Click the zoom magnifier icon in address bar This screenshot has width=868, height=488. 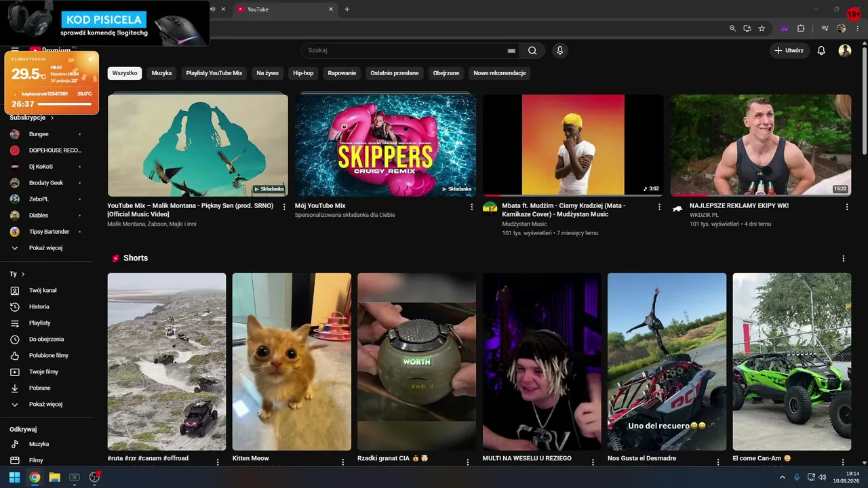[x=732, y=28]
